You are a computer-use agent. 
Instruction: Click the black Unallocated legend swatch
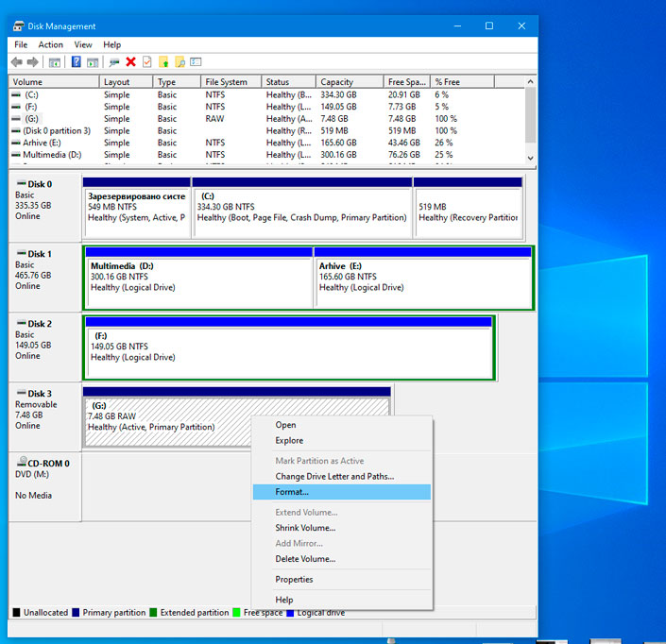[17, 612]
